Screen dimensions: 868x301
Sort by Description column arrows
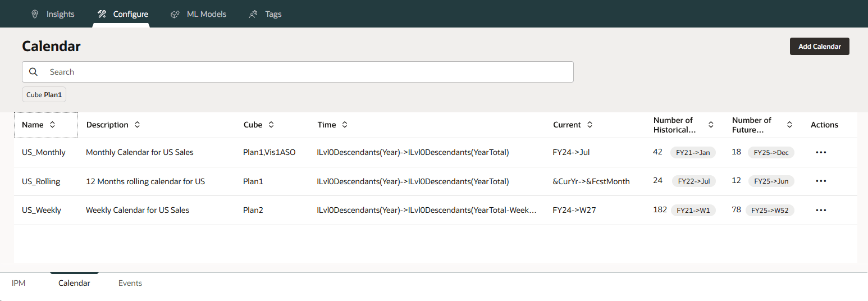[137, 125]
